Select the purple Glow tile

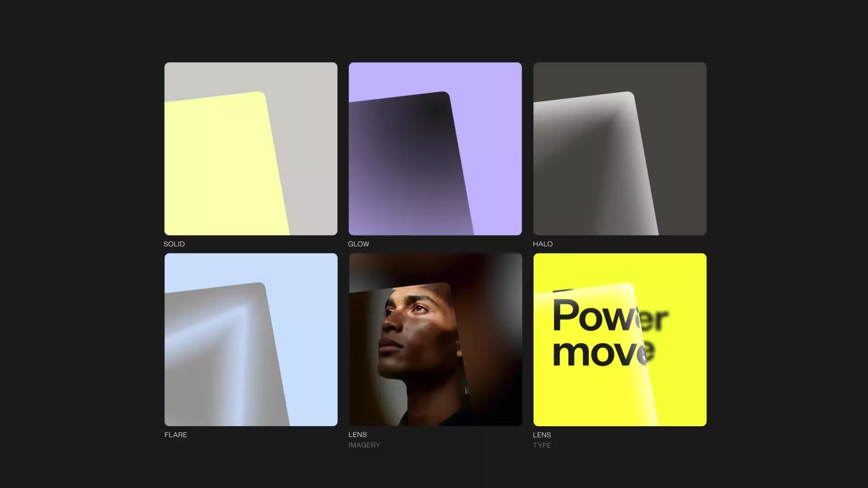click(x=435, y=148)
